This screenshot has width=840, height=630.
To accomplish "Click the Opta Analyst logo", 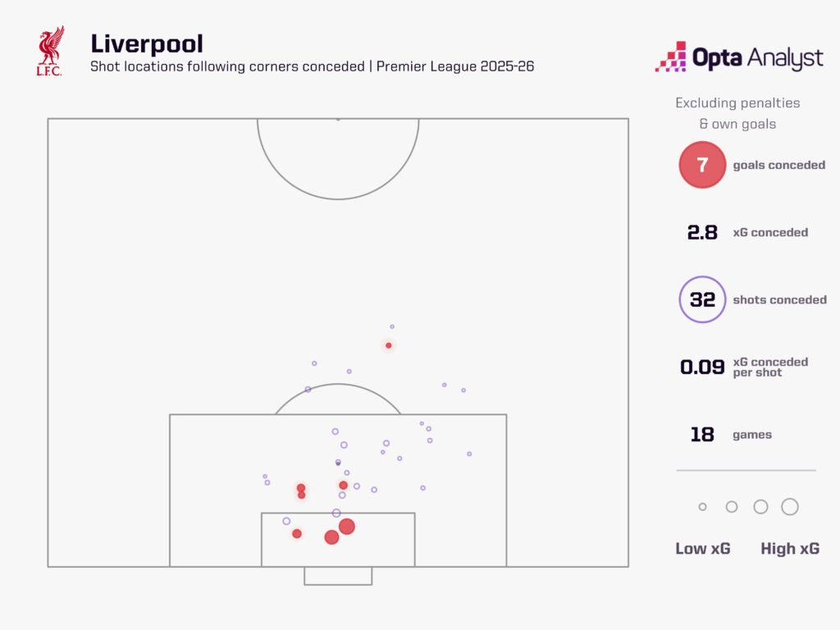I will coord(739,57).
